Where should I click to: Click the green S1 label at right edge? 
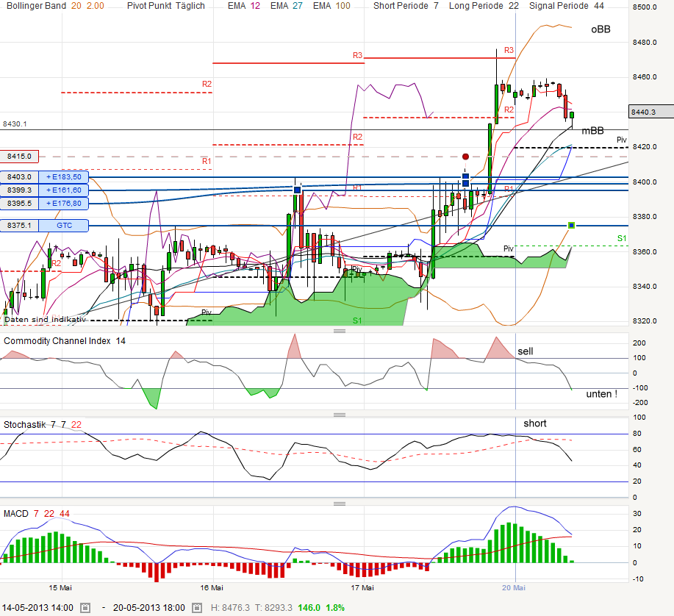click(x=622, y=239)
